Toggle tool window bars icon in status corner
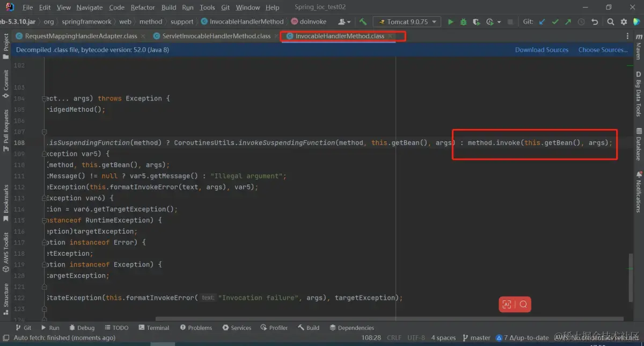Image resolution: width=644 pixels, height=346 pixels. [x=6, y=337]
